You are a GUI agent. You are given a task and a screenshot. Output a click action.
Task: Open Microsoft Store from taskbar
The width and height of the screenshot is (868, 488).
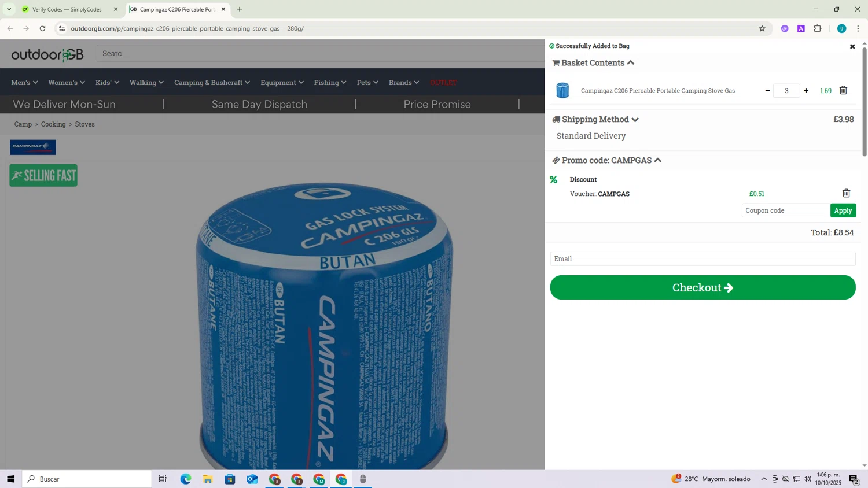[x=230, y=479]
